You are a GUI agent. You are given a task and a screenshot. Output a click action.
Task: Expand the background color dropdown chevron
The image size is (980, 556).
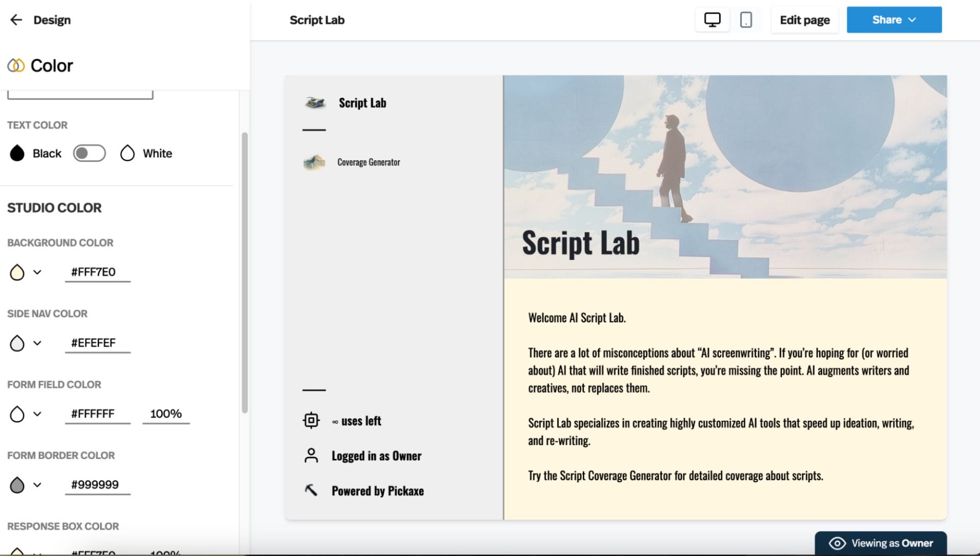point(37,272)
